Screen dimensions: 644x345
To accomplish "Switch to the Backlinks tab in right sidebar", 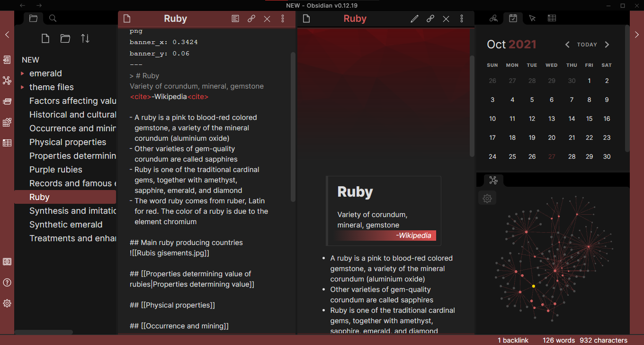I will click(493, 18).
